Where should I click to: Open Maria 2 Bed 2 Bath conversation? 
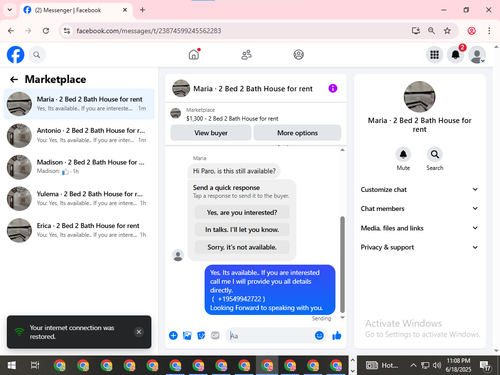click(x=79, y=104)
